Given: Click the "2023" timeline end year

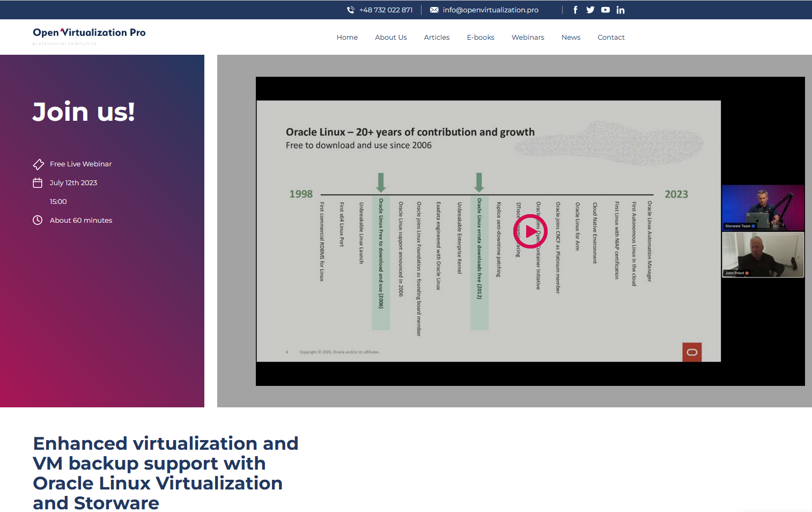Looking at the screenshot, I should 676,194.
